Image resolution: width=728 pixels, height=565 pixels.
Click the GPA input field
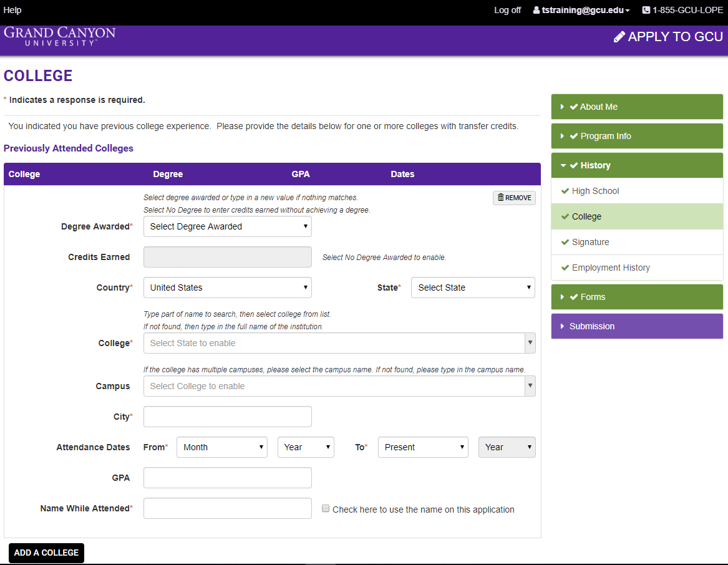228,478
